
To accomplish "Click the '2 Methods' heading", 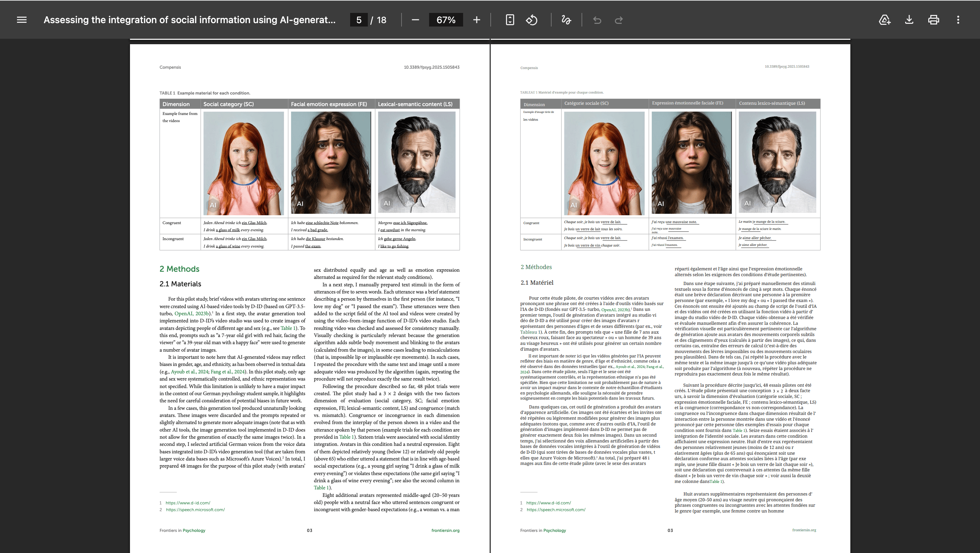I will click(179, 269).
